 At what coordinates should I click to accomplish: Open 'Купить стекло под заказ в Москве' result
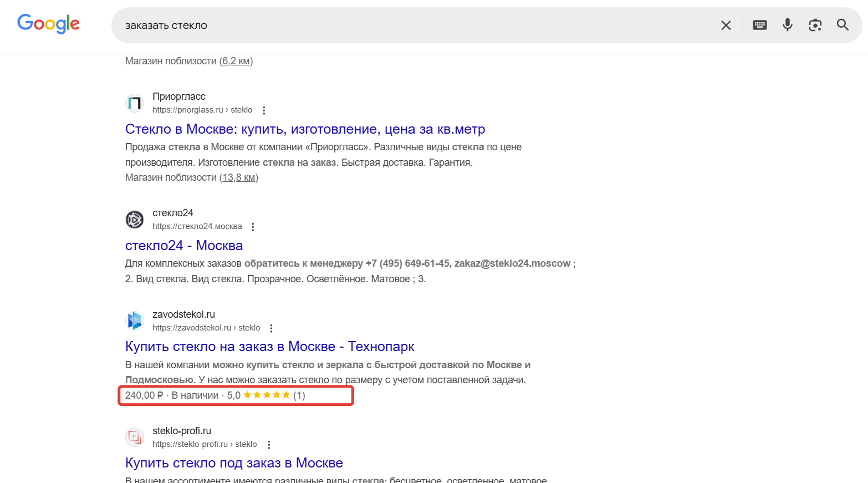tap(234, 463)
